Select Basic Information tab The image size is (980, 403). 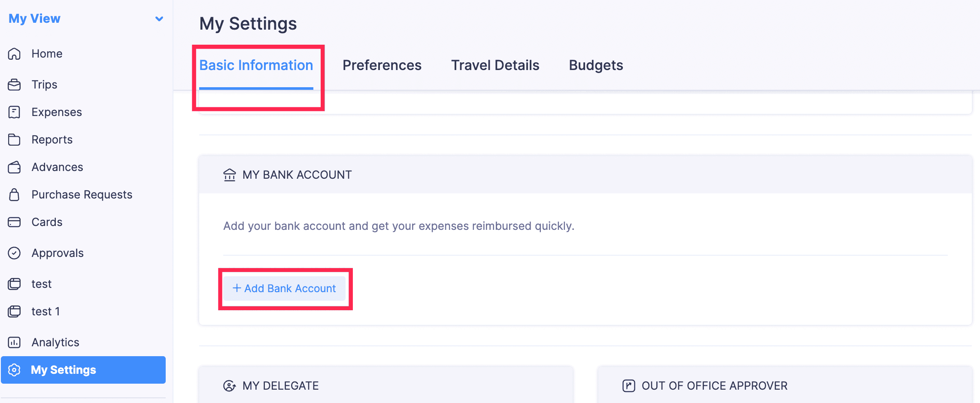[256, 65]
